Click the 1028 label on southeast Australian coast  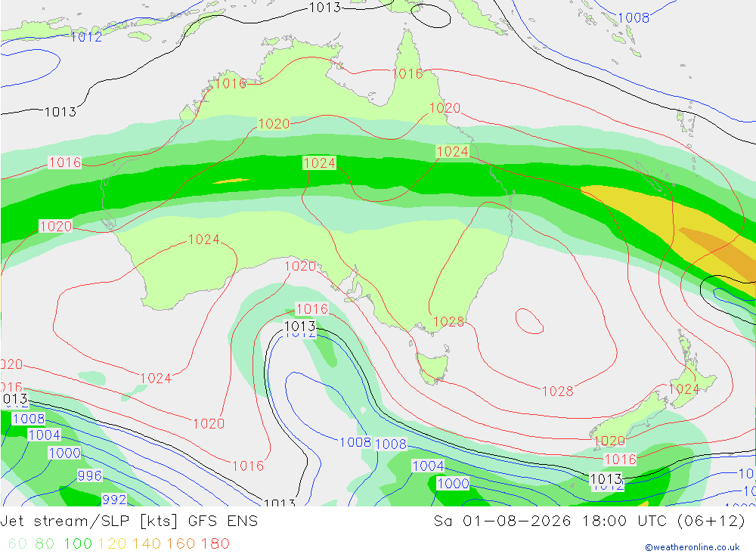click(x=449, y=322)
